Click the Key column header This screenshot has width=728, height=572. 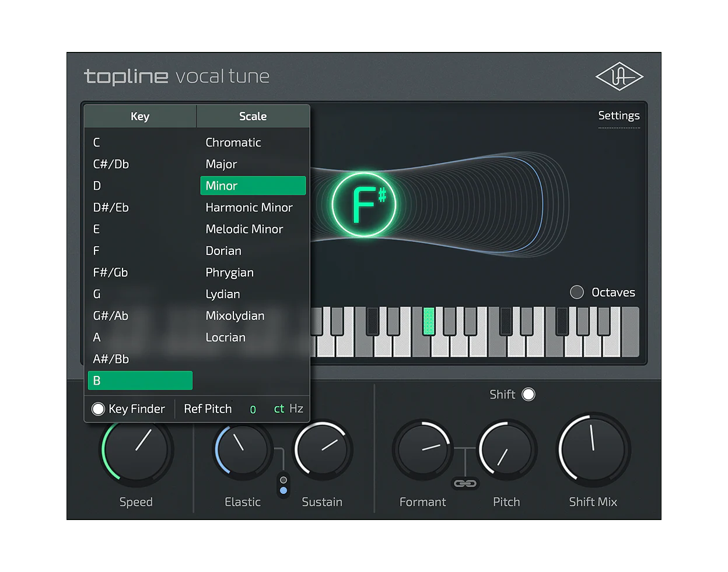pyautogui.click(x=140, y=116)
